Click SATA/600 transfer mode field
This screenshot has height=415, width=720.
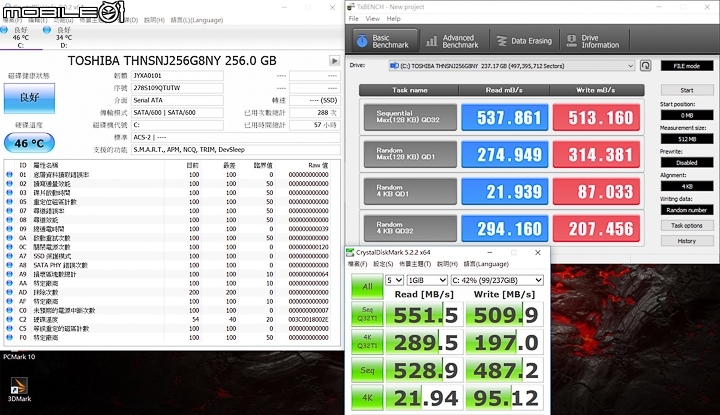pyautogui.click(x=177, y=112)
